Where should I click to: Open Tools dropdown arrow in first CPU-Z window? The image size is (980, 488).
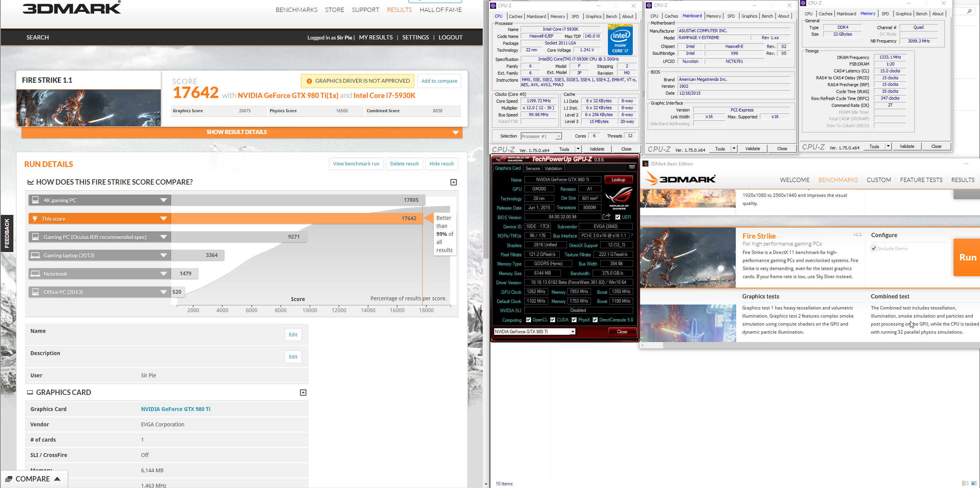(x=578, y=149)
